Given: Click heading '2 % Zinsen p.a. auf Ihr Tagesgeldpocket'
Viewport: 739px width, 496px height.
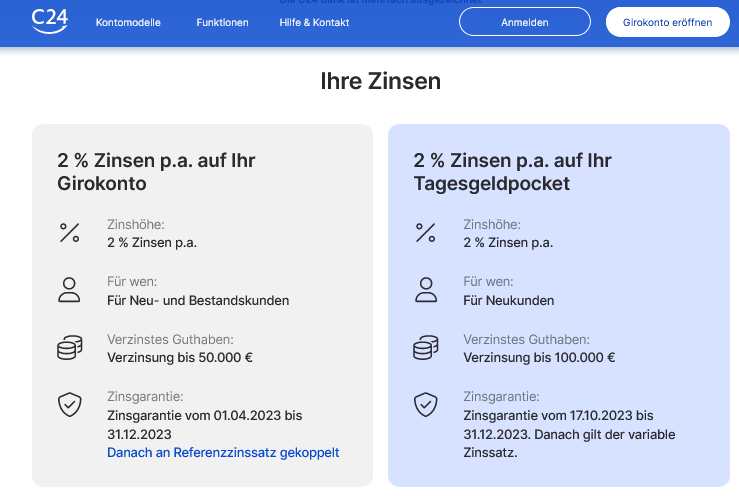Looking at the screenshot, I should (512, 172).
